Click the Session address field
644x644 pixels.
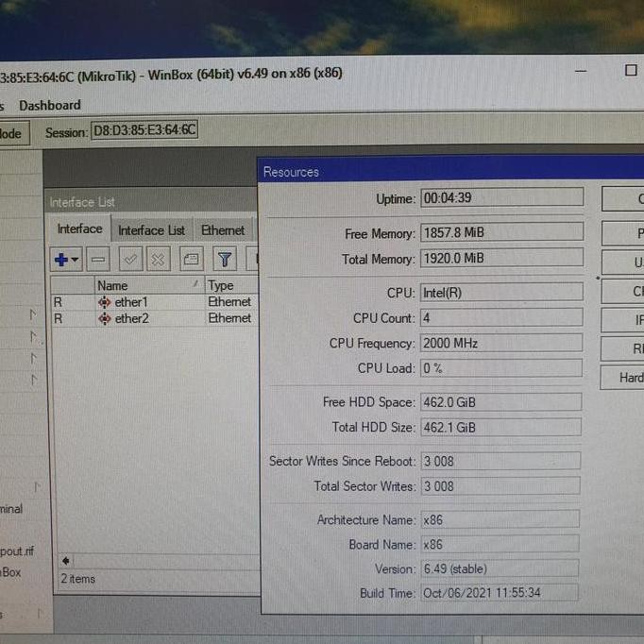click(x=144, y=130)
